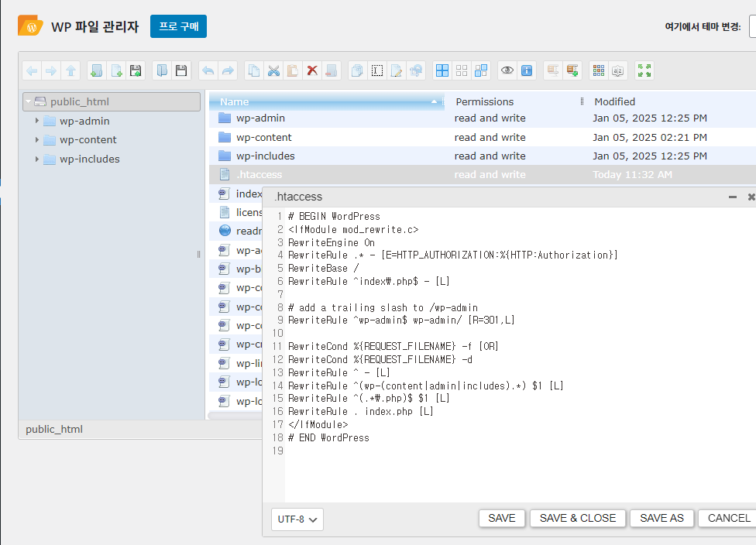The width and height of the screenshot is (756, 545).
Task: Click the Get info blue icon
Action: click(527, 71)
